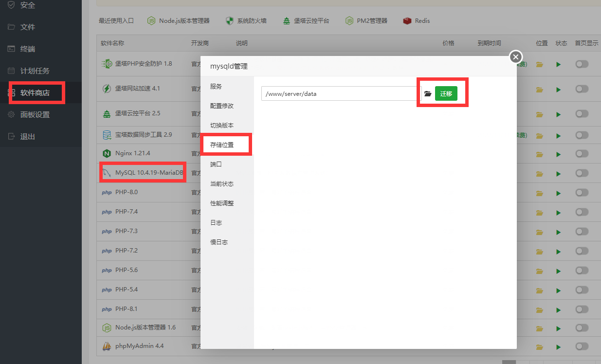Screen dimensions: 601x364
Task: Click the 到期时间 column header
Action: (x=489, y=43)
